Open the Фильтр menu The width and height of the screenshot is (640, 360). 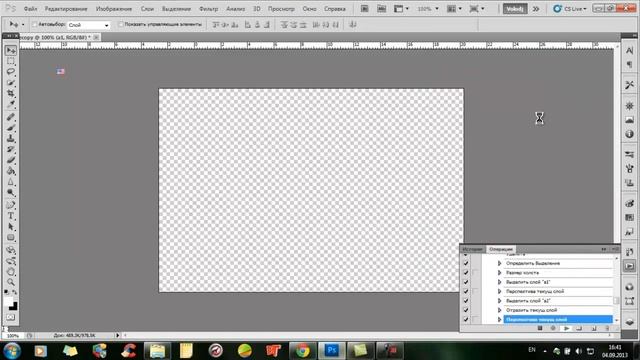pyautogui.click(x=209, y=9)
